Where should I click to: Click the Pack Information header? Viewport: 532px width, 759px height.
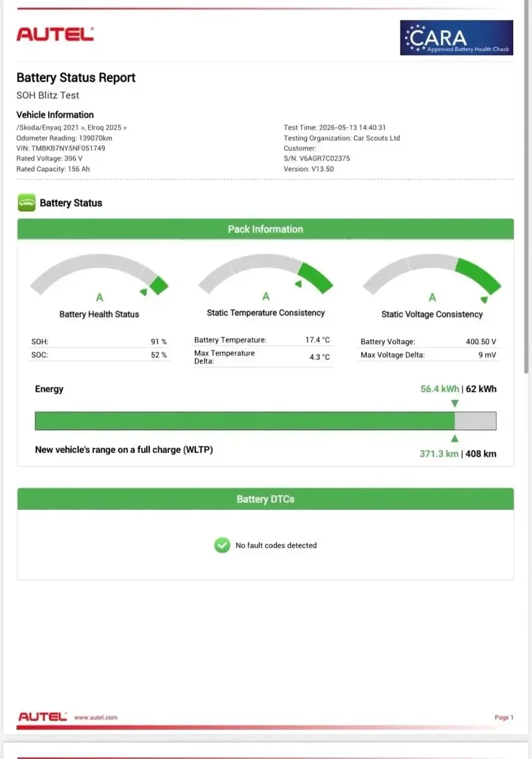pos(266,229)
